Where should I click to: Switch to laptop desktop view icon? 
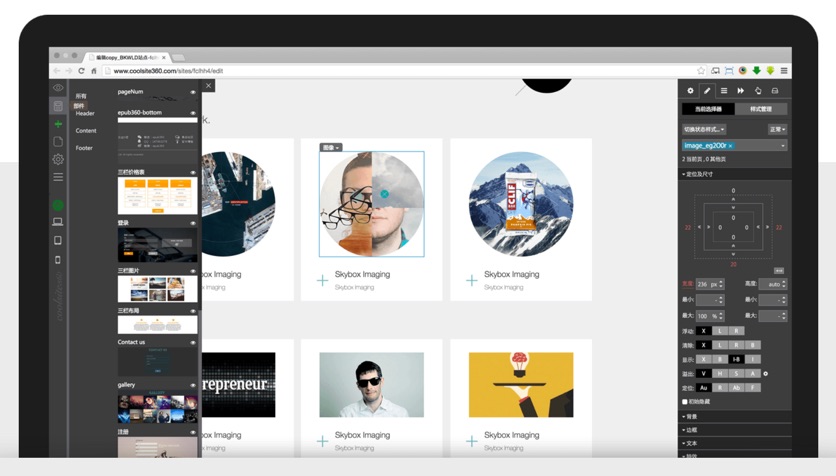click(58, 222)
